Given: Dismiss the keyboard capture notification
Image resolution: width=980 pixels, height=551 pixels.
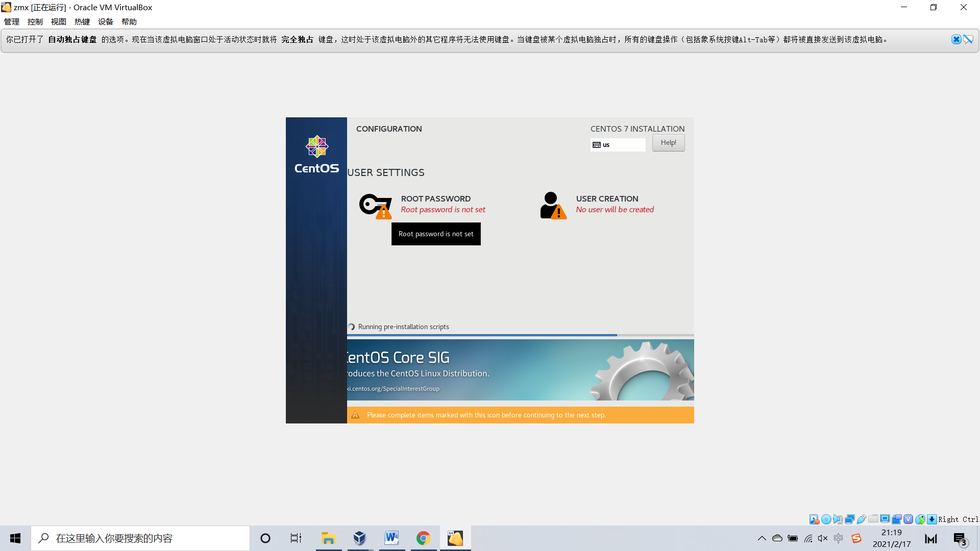Looking at the screenshot, I should point(956,39).
